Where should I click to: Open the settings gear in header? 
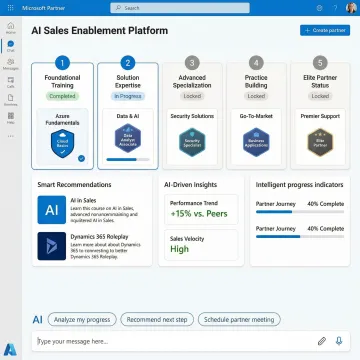point(319,8)
